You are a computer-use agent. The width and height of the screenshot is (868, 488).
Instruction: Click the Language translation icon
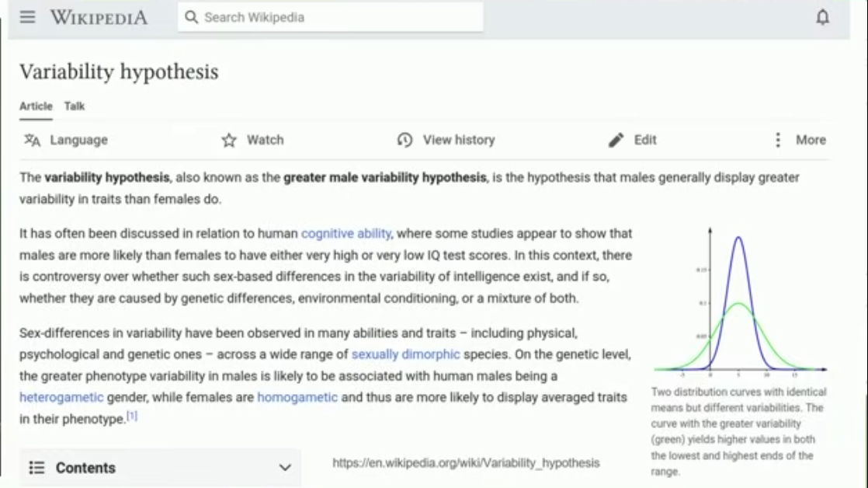tap(32, 140)
